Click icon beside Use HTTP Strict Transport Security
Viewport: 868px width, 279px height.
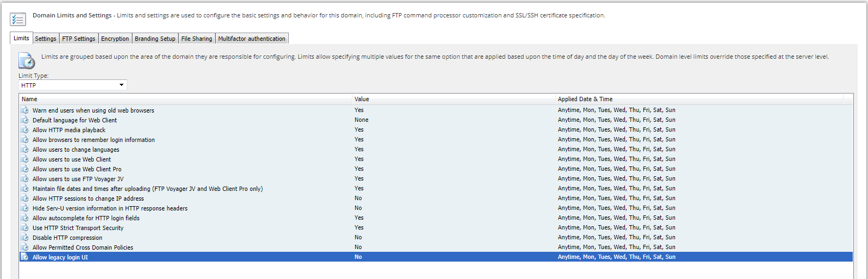pyautogui.click(x=24, y=228)
